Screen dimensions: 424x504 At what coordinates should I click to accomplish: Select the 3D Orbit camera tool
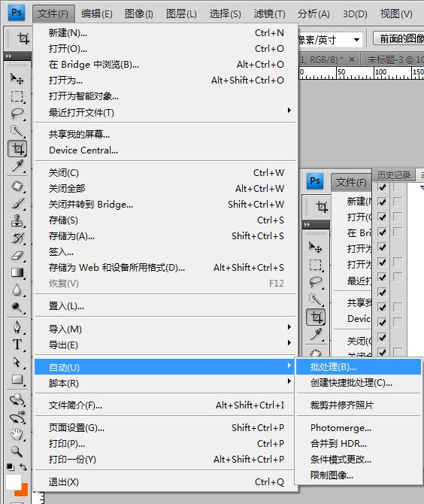(x=17, y=417)
